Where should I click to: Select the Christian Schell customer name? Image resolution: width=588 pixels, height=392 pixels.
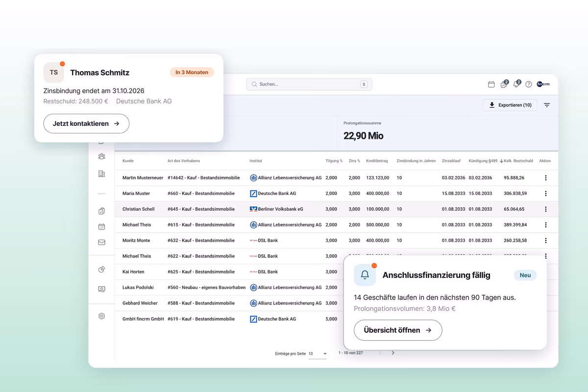[138, 209]
